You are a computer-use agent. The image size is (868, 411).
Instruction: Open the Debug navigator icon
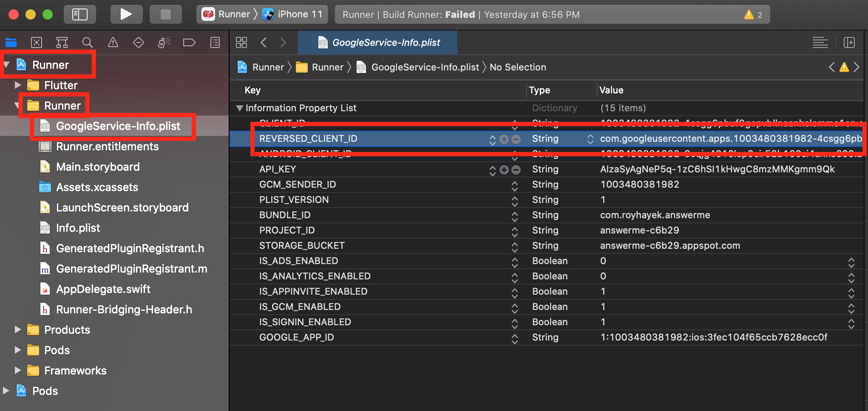click(x=164, y=42)
